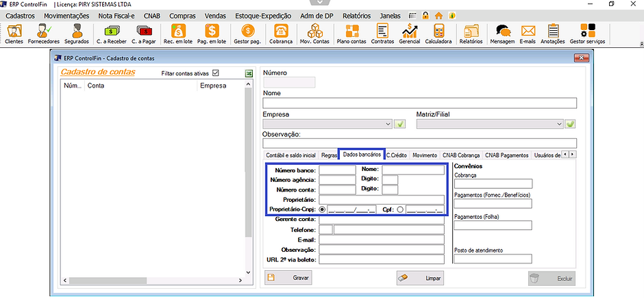Expand the Empresa dropdown
644x301 pixels.
pyautogui.click(x=389, y=124)
